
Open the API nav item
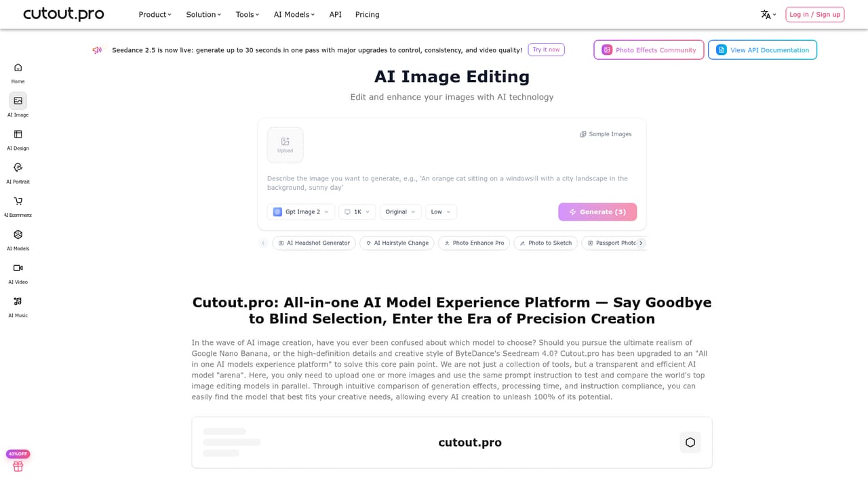tap(336, 14)
